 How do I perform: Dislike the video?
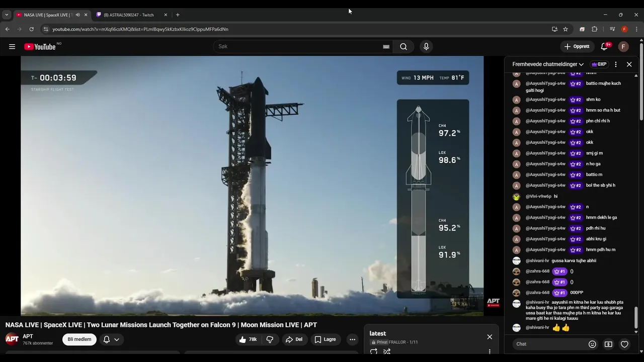pos(270,339)
